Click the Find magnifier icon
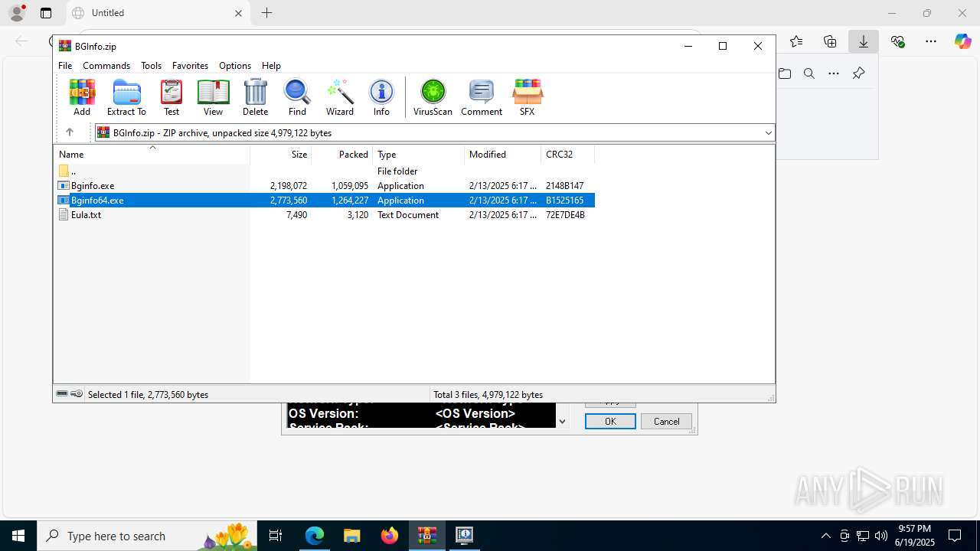 [x=297, y=97]
